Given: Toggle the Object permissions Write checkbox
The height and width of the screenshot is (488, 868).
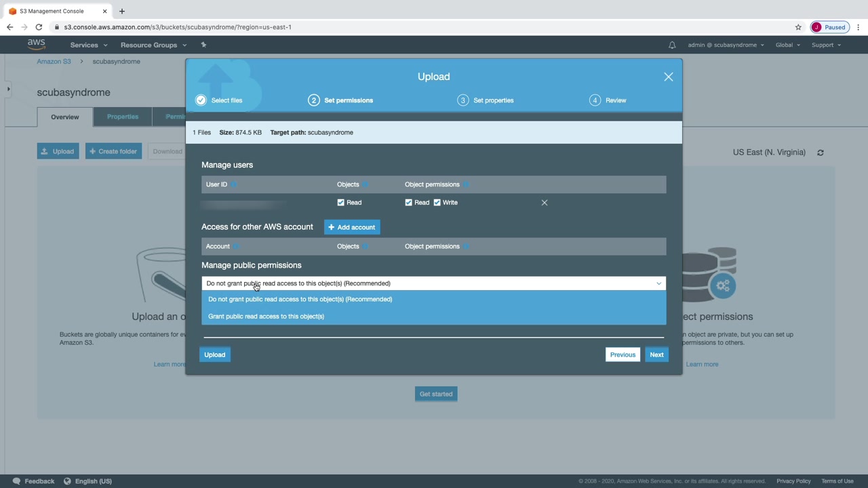Looking at the screenshot, I should [x=437, y=203].
